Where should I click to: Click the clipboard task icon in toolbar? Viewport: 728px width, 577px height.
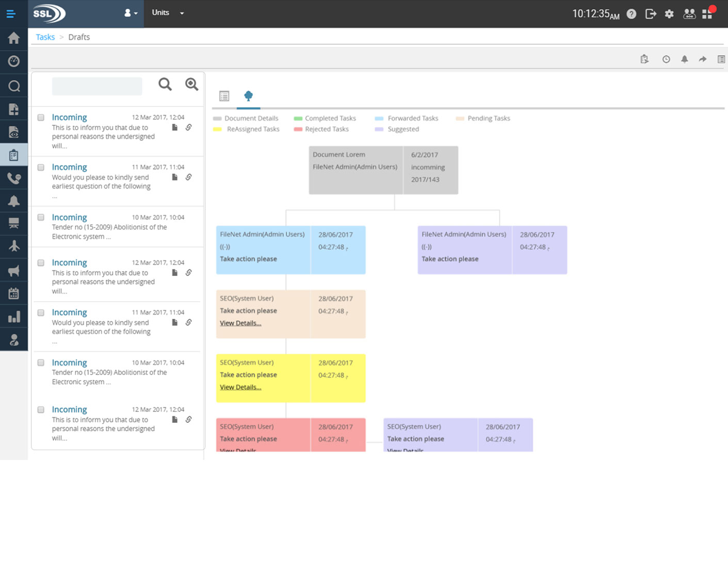point(644,59)
